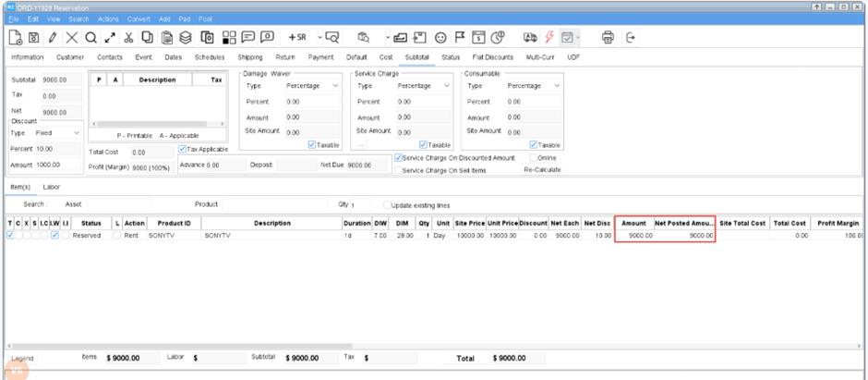
Task: Switch to the Labor tab
Action: pyautogui.click(x=52, y=187)
